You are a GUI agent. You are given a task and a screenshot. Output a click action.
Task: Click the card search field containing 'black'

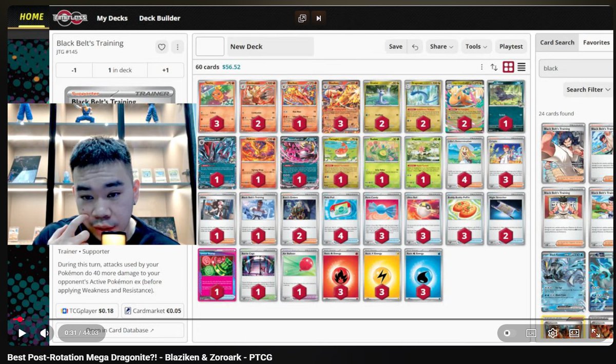tap(576, 68)
